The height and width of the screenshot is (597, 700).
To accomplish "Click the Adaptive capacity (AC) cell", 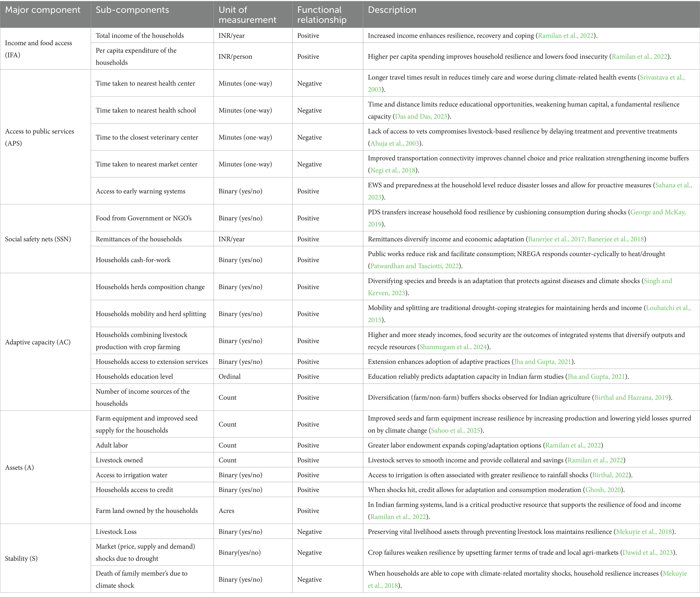I will 38,342.
